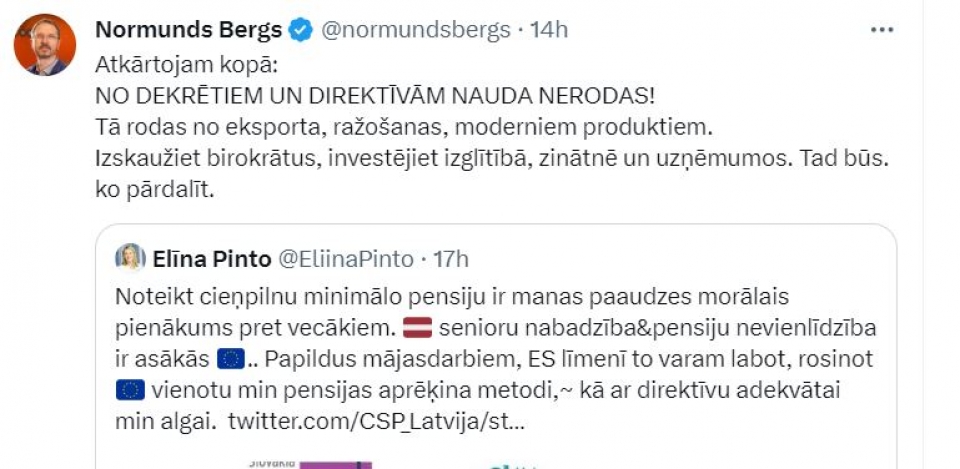The width and height of the screenshot is (960, 469).
Task: Click the Latvian flag emoji
Action: 418,328
